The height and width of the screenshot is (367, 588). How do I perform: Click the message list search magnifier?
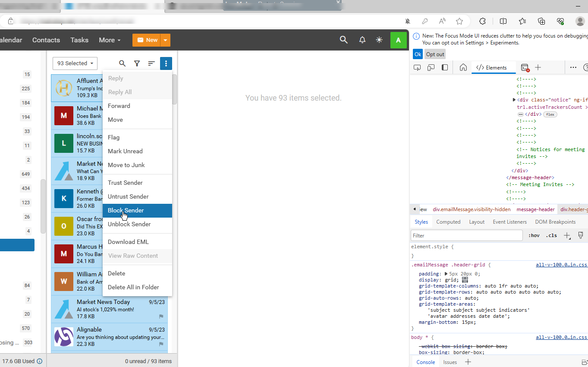coord(123,63)
